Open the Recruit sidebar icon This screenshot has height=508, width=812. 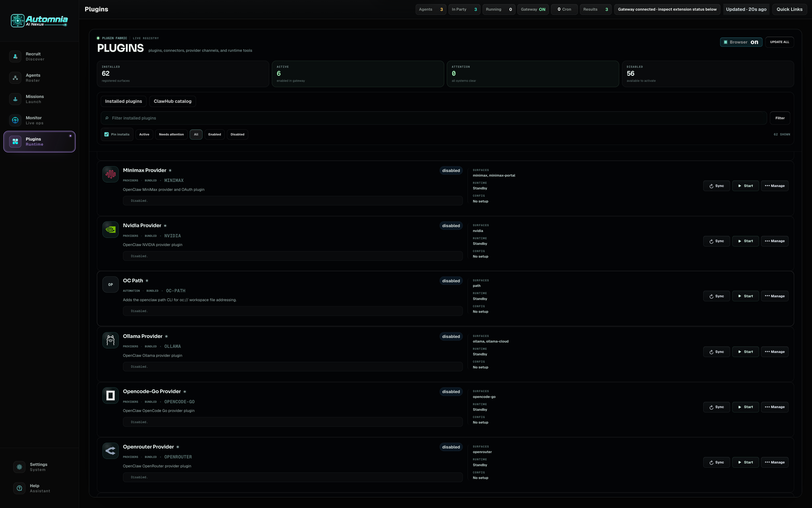pos(15,56)
